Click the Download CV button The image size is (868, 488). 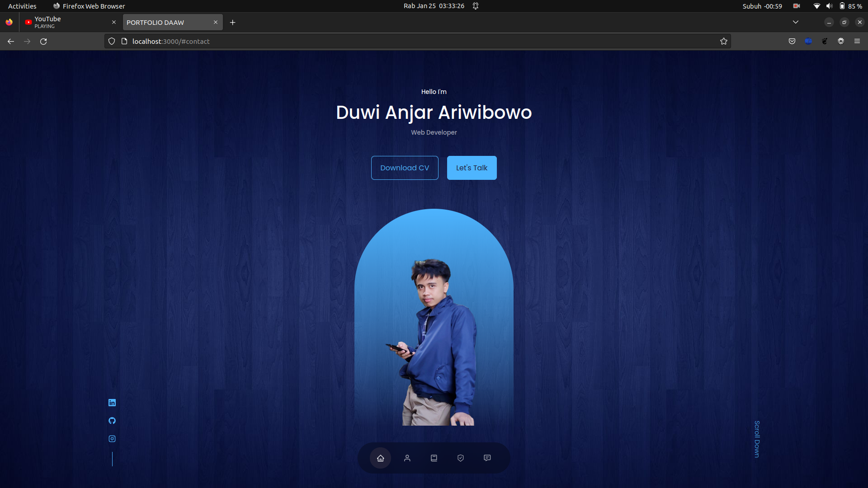(x=404, y=168)
